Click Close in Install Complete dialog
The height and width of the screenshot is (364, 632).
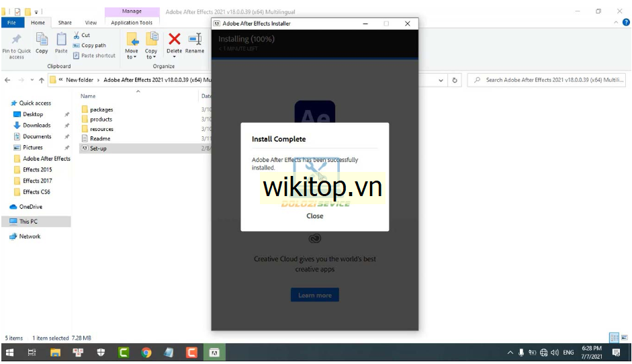(x=315, y=216)
